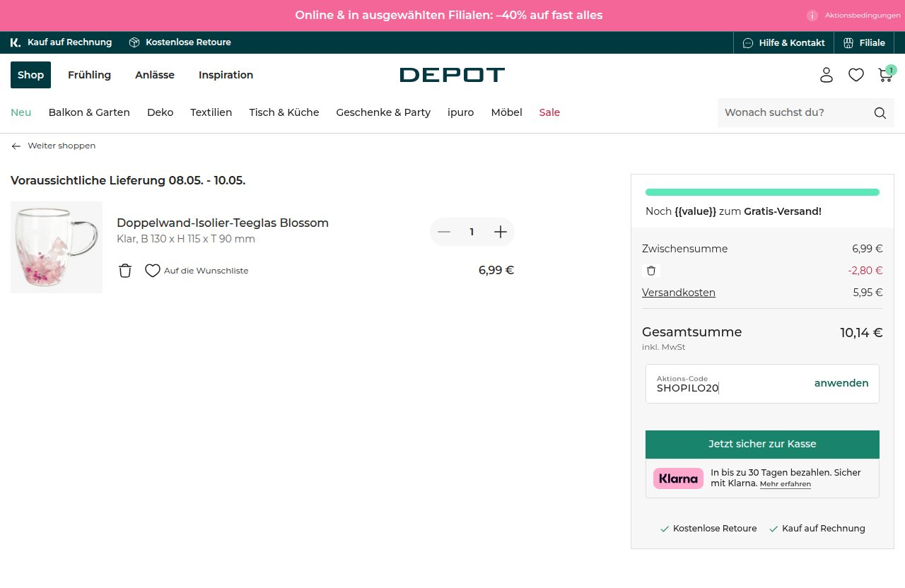Viewport: 905px width, 588px height.
Task: Click the back arrow for Weiter shoppen
Action: pyautogui.click(x=16, y=146)
